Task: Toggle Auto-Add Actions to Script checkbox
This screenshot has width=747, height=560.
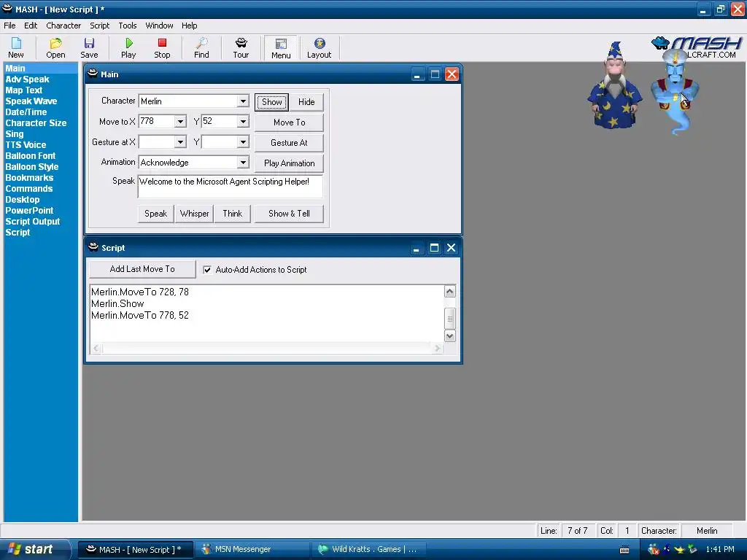Action: point(207,270)
